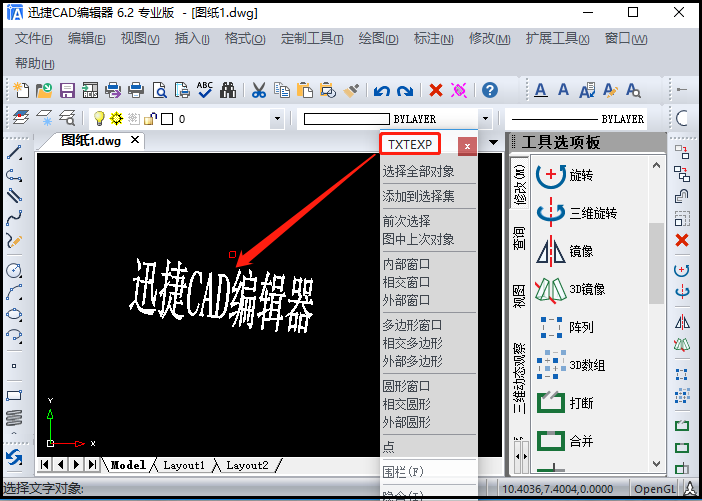Switch to the Model tab
The width and height of the screenshot is (702, 501).
click(x=128, y=465)
